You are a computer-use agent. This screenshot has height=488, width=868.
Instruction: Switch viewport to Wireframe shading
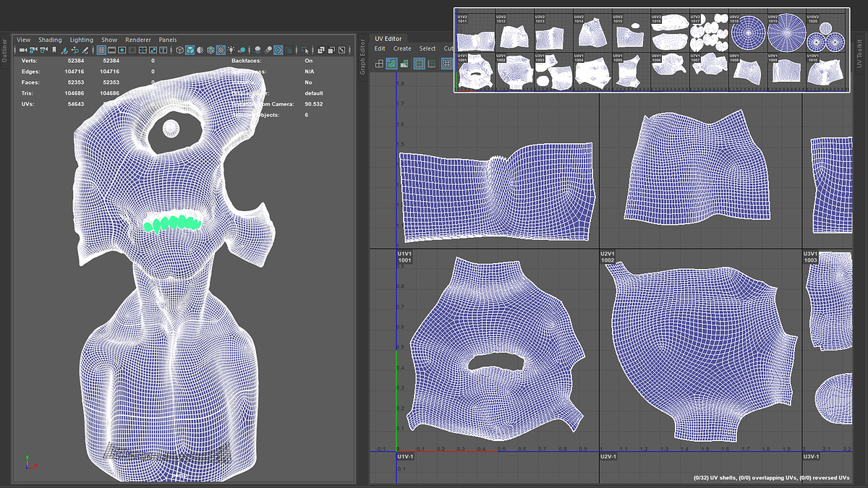pyautogui.click(x=180, y=50)
